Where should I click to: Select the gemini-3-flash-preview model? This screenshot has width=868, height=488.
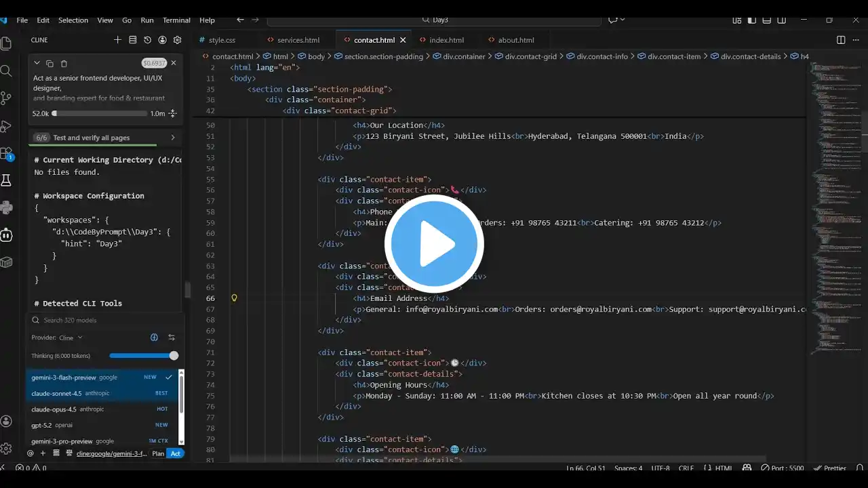point(102,377)
